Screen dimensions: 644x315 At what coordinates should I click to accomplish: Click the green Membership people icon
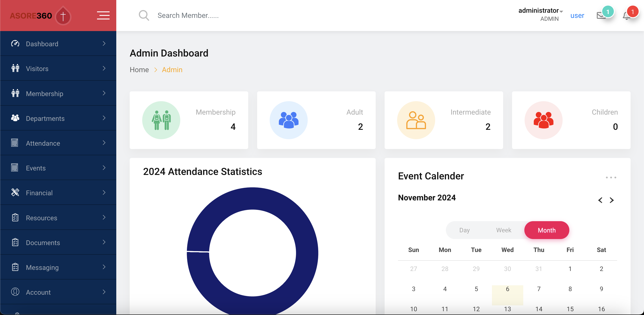161,120
